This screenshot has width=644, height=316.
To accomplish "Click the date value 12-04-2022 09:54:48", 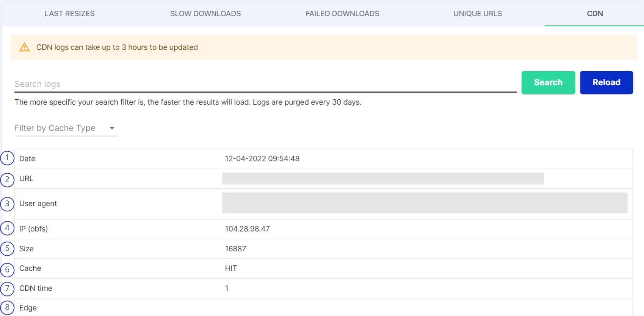I will click(x=262, y=159).
